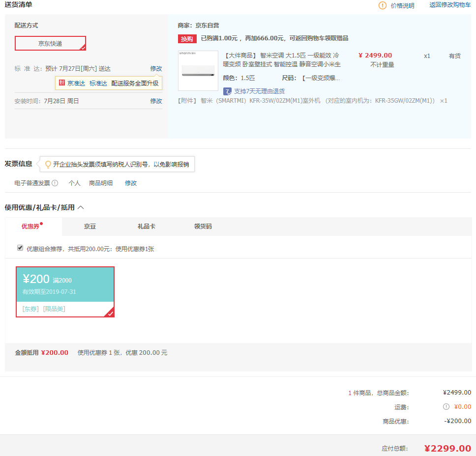476x456 pixels.
Task: Click the light bulb tip icon
Action: tap(48, 165)
